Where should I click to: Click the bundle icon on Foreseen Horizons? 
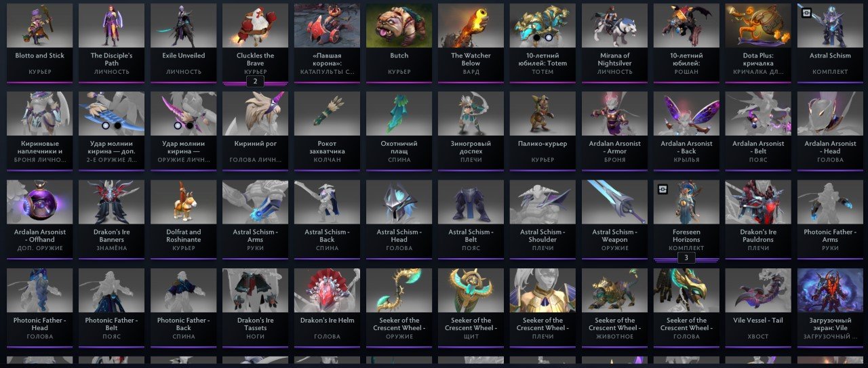pos(663,189)
